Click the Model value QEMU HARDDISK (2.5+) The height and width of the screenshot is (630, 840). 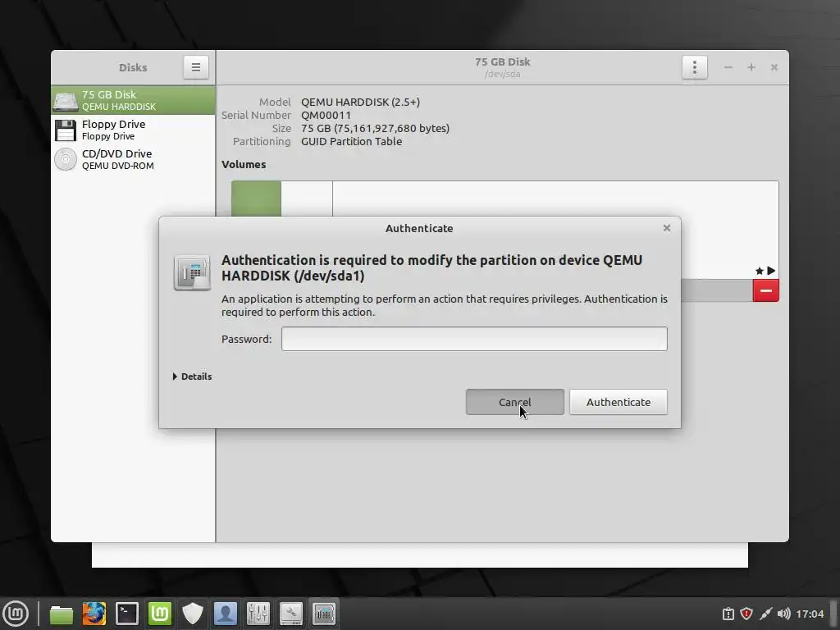361,102
